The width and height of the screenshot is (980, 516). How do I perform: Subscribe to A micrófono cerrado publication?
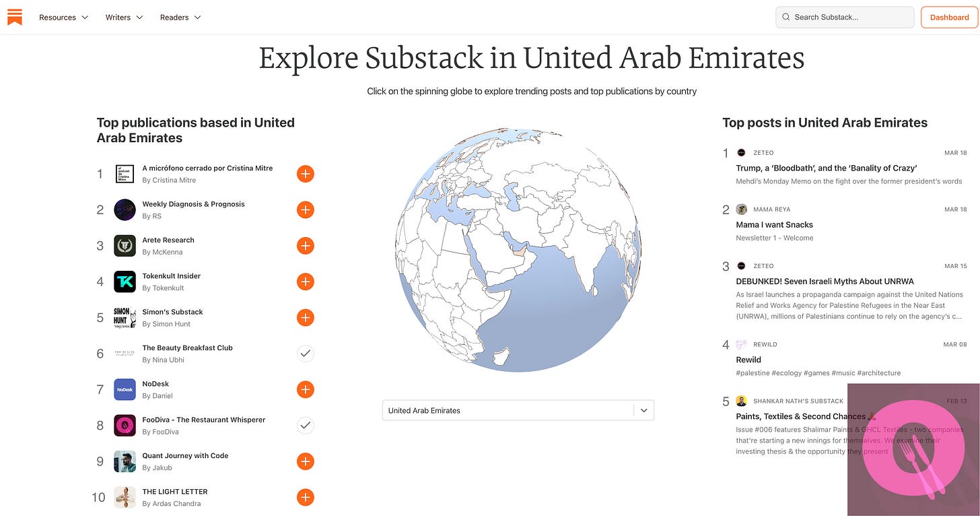tap(306, 174)
